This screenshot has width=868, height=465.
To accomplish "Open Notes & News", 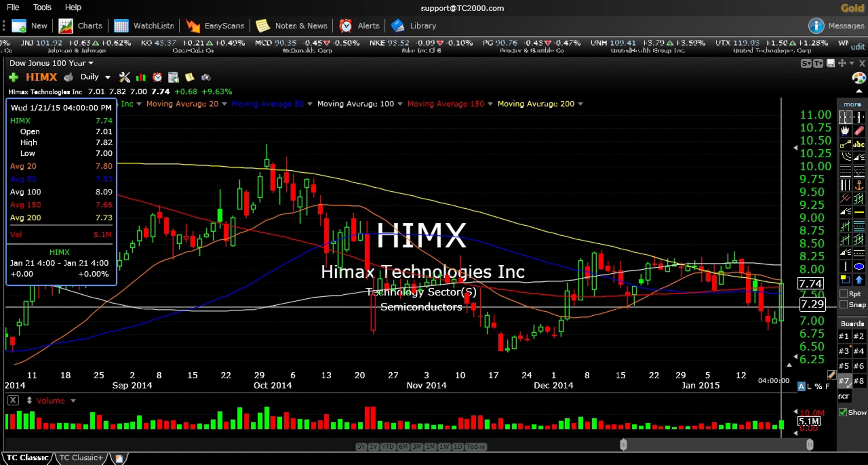I will pyautogui.click(x=292, y=26).
